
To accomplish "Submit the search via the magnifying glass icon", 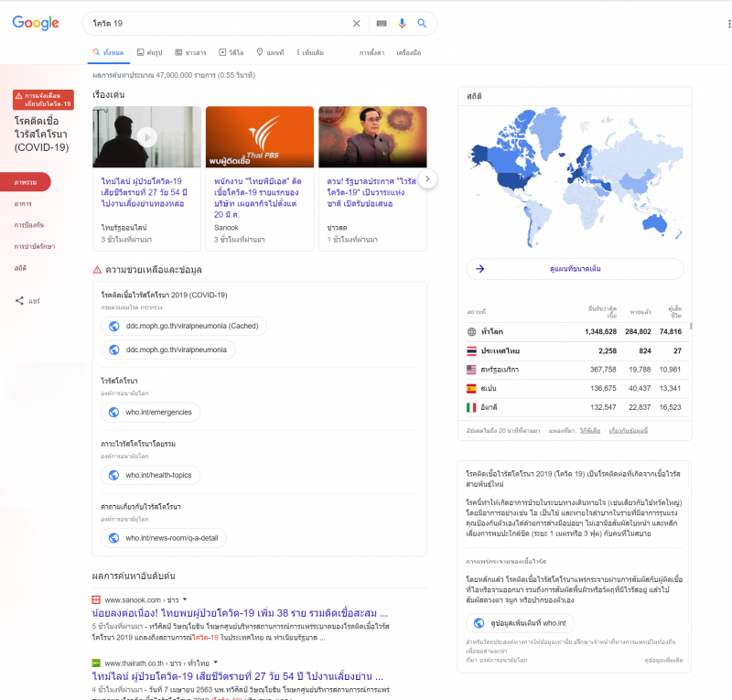I will (x=422, y=23).
